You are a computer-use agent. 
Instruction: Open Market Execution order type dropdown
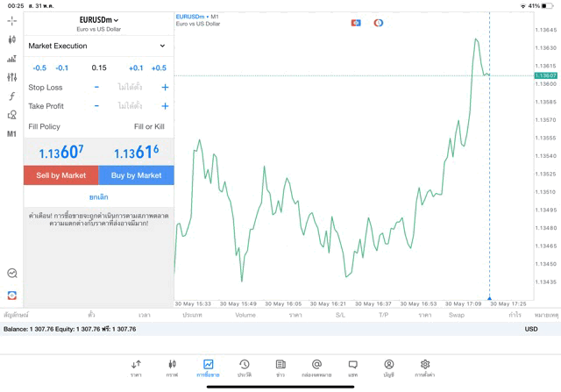tap(97, 46)
